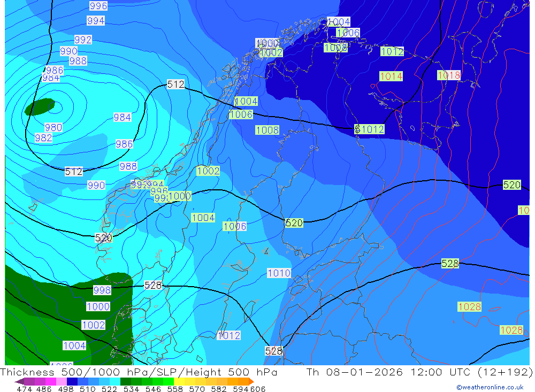Click the legend value 510

pyautogui.click(x=88, y=389)
